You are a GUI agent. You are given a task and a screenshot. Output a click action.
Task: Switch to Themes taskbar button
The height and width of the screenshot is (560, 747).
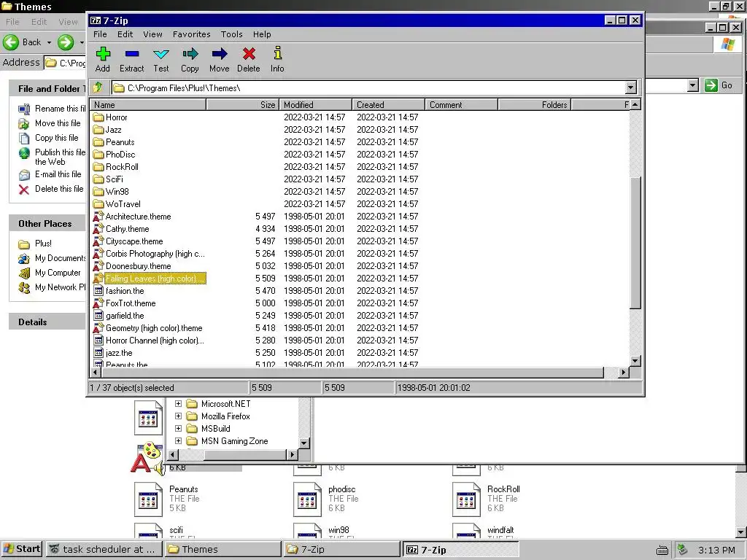[x=223, y=550]
